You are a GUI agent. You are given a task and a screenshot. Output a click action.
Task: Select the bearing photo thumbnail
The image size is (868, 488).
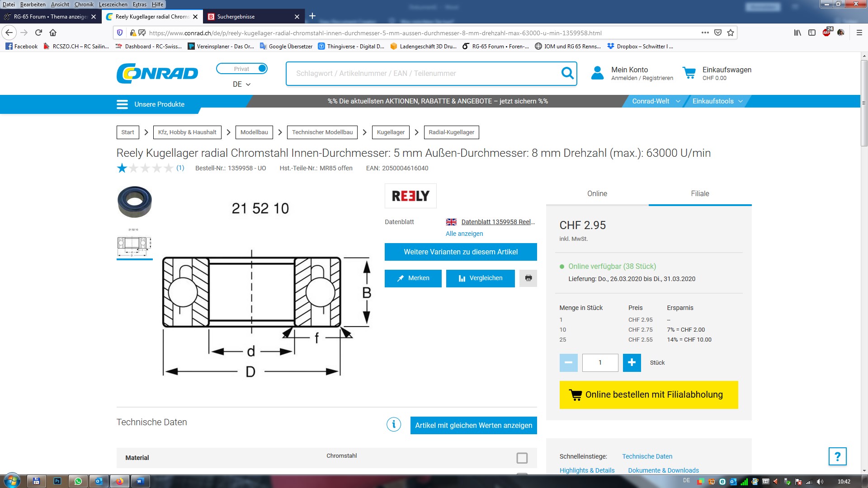(134, 202)
